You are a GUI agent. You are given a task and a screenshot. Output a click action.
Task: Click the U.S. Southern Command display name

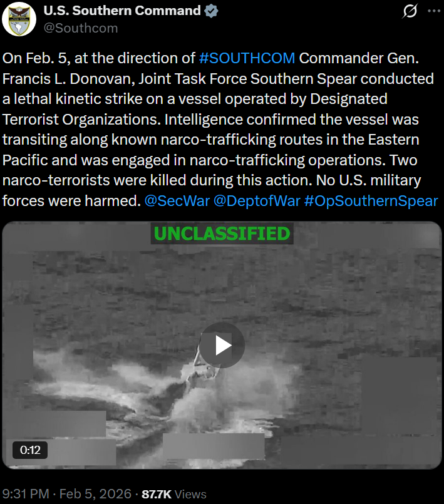click(x=122, y=11)
